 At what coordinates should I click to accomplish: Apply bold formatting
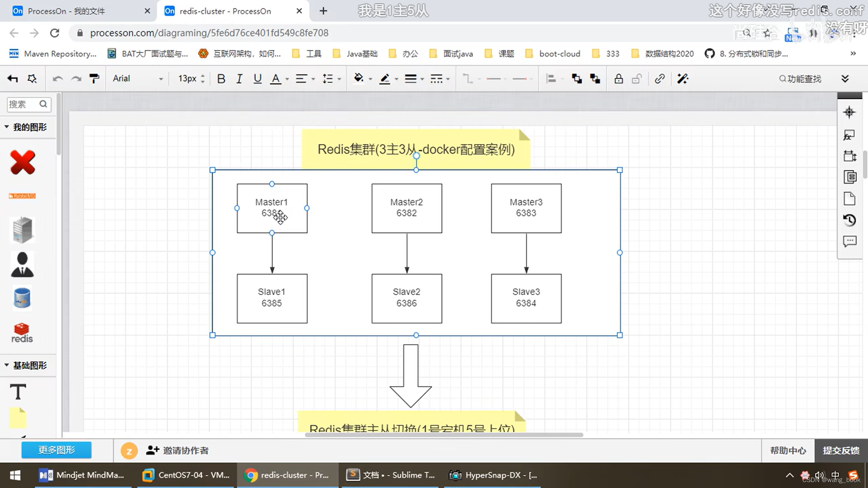[x=221, y=79]
